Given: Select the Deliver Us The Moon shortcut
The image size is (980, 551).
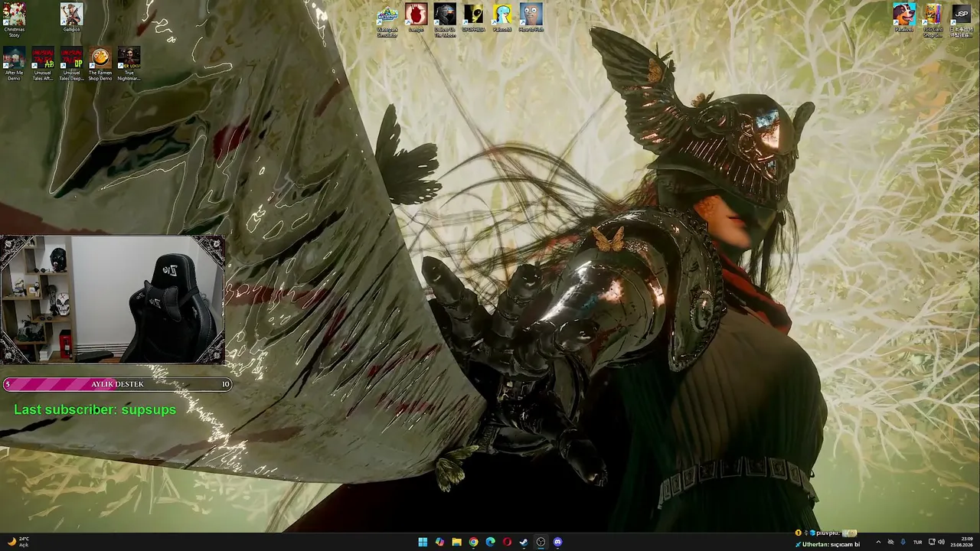Looking at the screenshot, I should (x=445, y=20).
